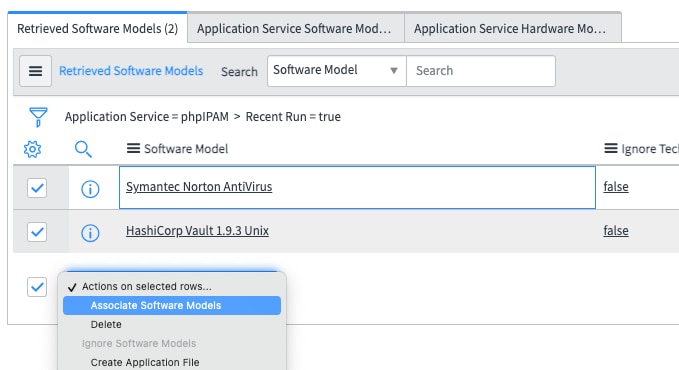Switch to Application Service Software Models tab
This screenshot has height=370, width=679.
[296, 29]
